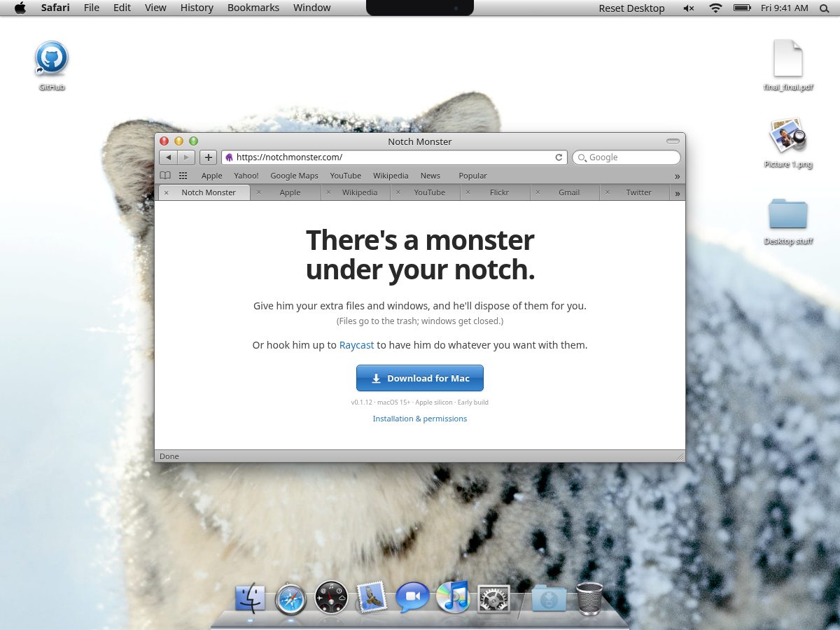Open the Downloads folder stack in the dock
Viewport: 840px width, 630px height.
click(x=549, y=598)
